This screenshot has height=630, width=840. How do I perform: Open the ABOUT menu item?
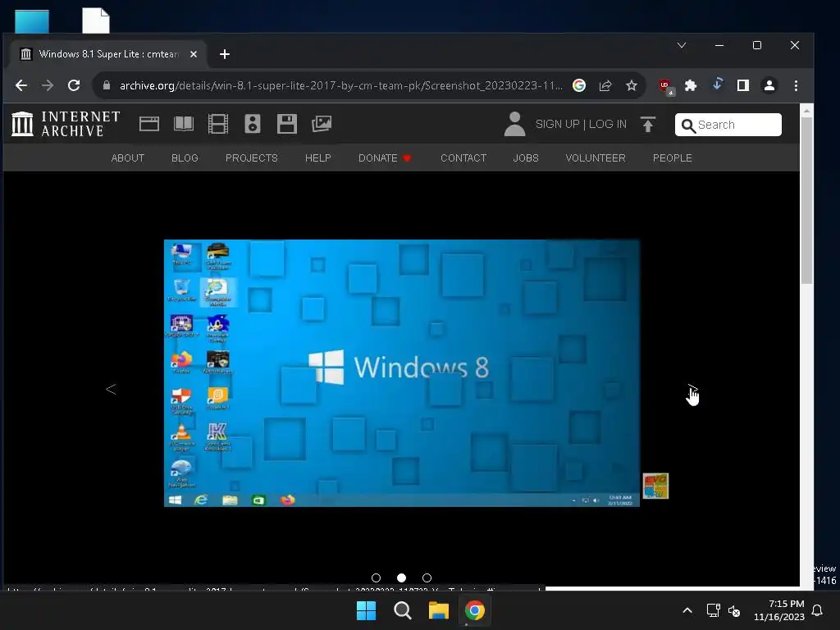click(127, 158)
